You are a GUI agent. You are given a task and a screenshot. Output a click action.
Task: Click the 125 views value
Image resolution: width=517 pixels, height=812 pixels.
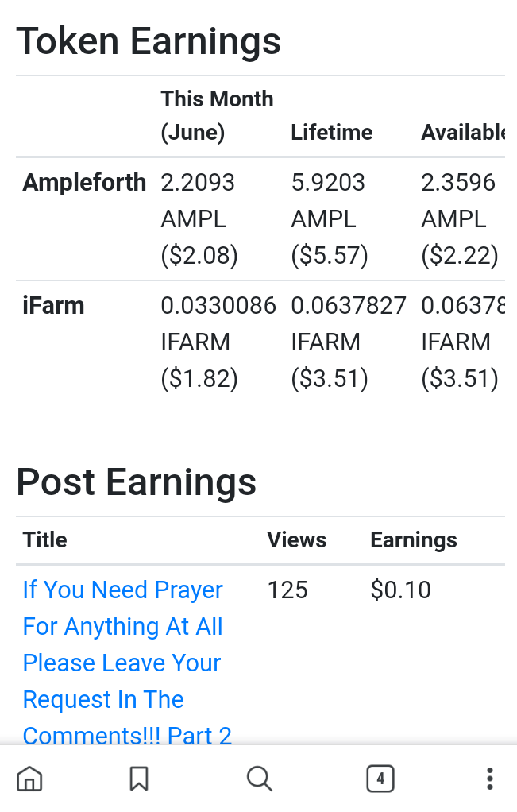[x=287, y=590]
